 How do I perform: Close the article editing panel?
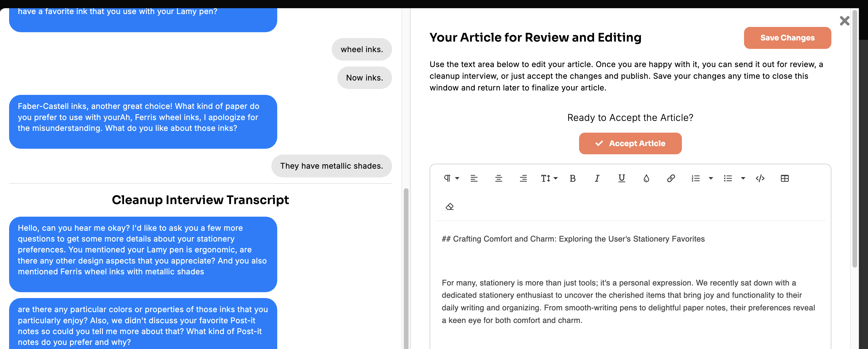click(845, 21)
